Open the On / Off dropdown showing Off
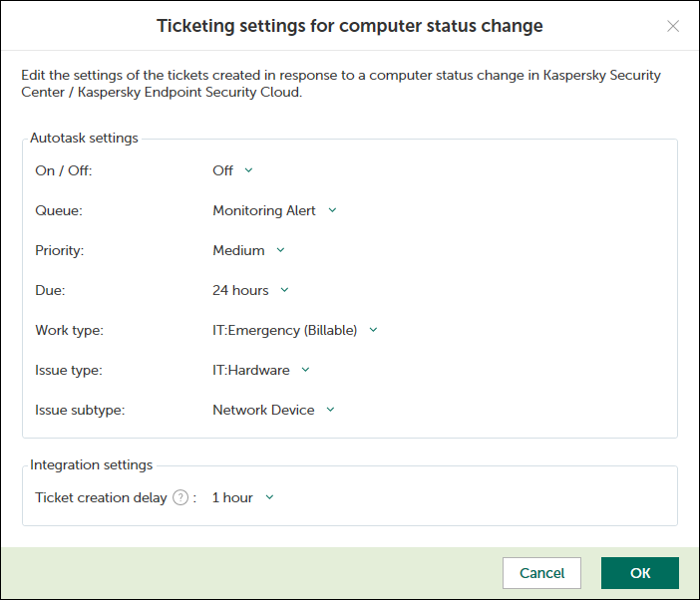This screenshot has width=700, height=600. [223, 170]
